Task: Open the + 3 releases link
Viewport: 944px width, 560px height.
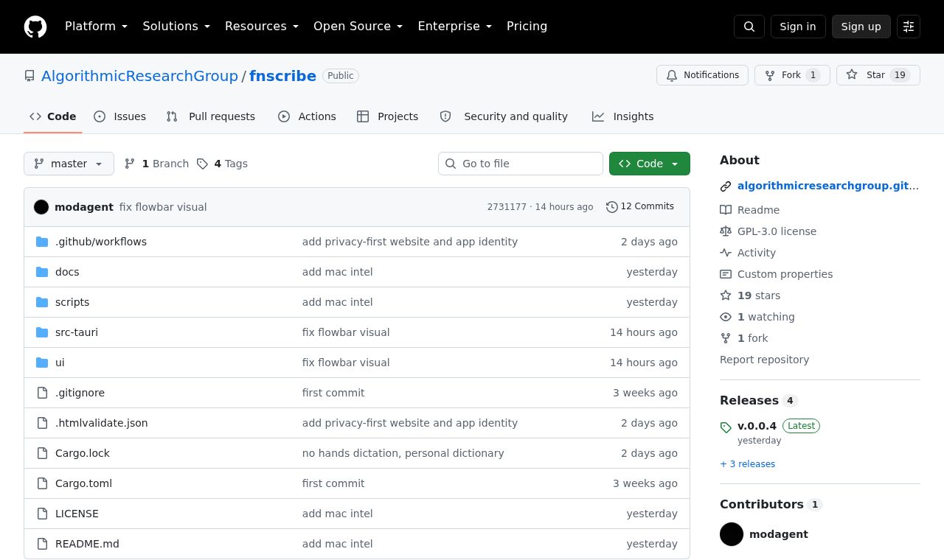Action: (747, 464)
